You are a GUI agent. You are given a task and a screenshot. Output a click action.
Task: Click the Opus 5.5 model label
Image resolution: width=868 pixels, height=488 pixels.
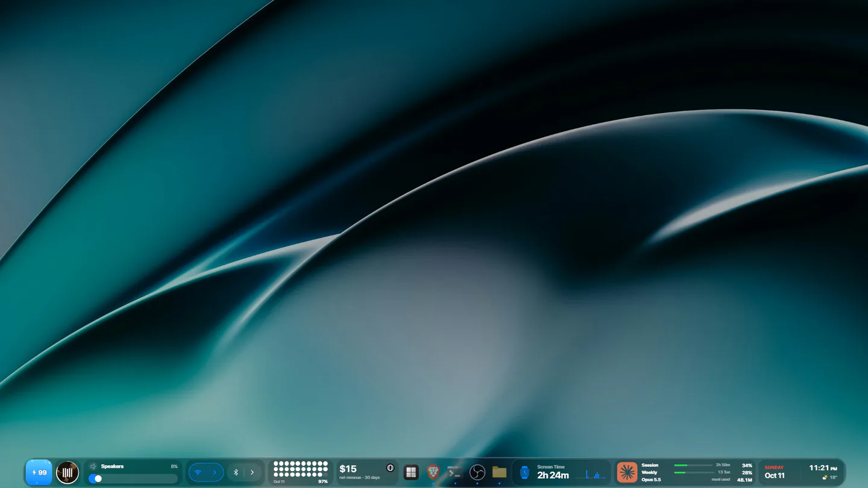[x=651, y=480]
